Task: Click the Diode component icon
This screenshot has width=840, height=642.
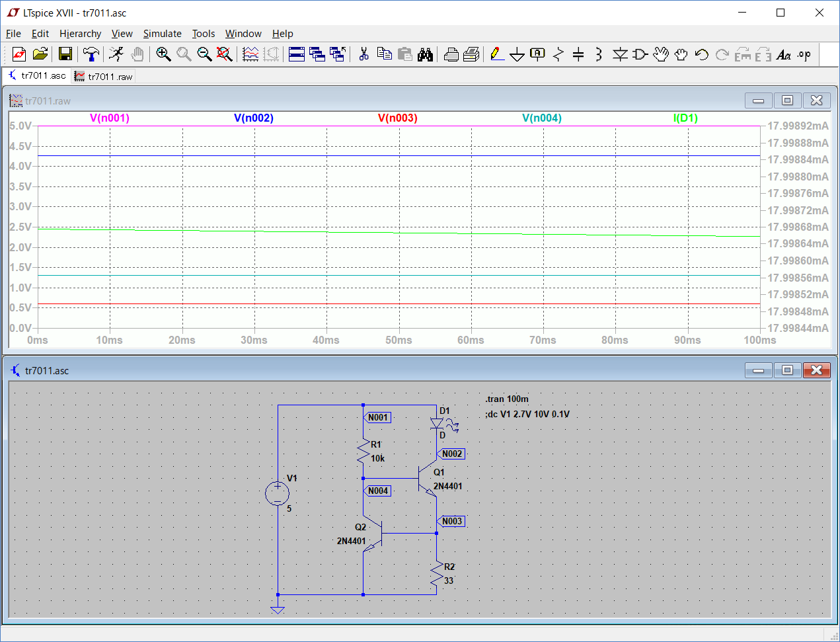Action: coord(619,54)
